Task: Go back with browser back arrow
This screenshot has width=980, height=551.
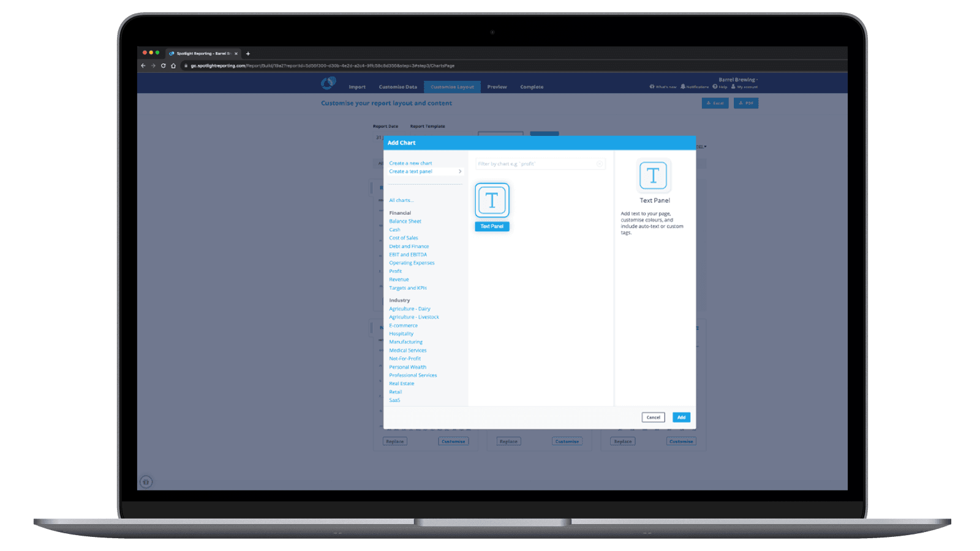Action: (143, 66)
